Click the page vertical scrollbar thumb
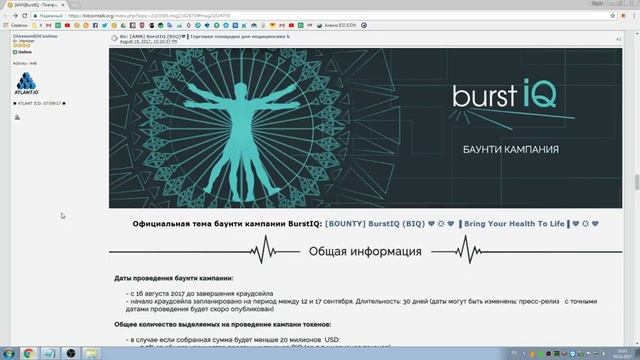Image resolution: width=640 pixels, height=360 pixels. 636,182
